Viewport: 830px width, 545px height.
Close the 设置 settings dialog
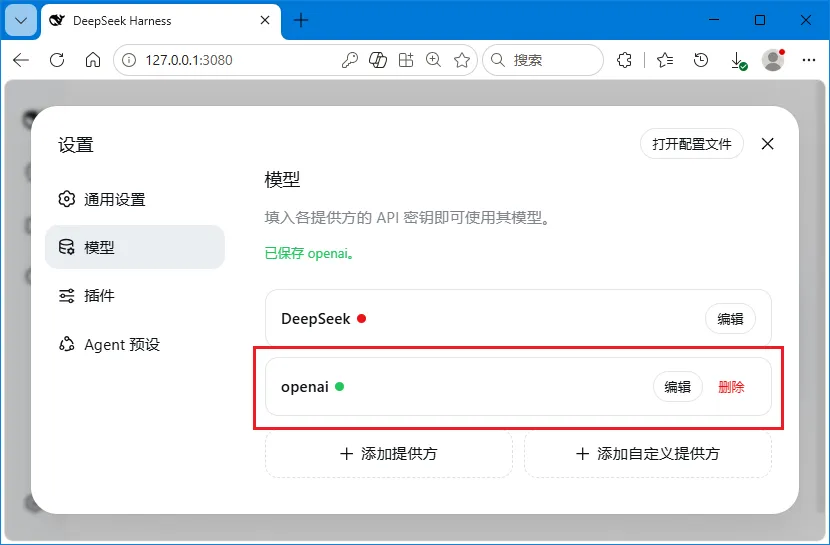point(768,144)
